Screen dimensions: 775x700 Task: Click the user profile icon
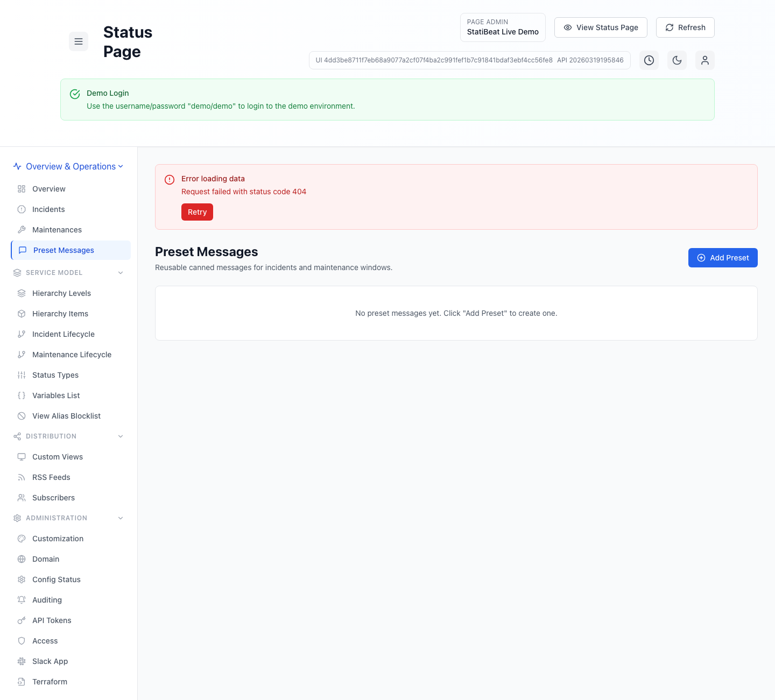(705, 60)
